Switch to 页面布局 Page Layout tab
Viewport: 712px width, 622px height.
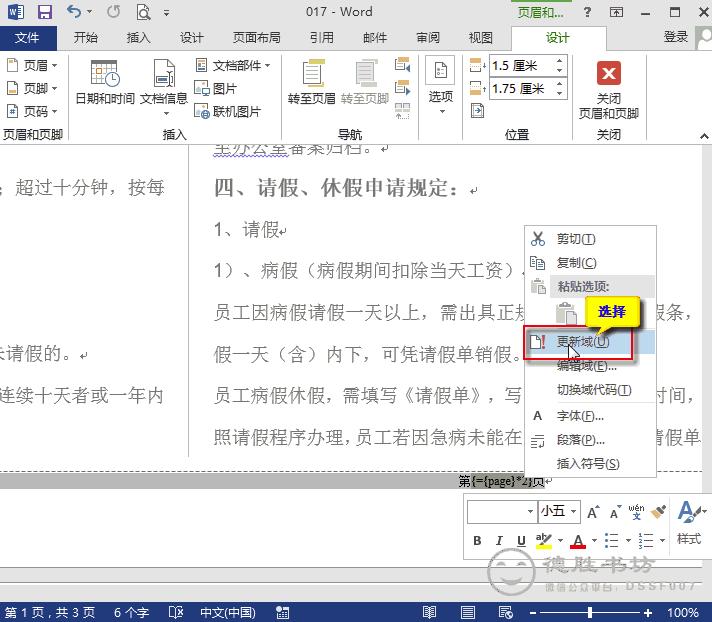pos(257,38)
